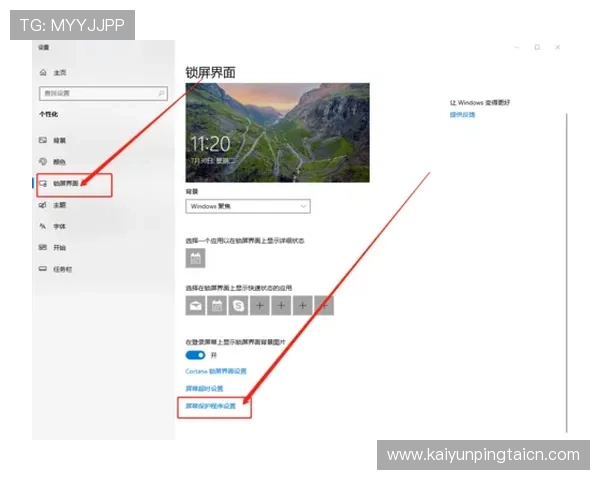The image size is (600, 480).
Task: Click the search magnifier icon
Action: click(161, 93)
